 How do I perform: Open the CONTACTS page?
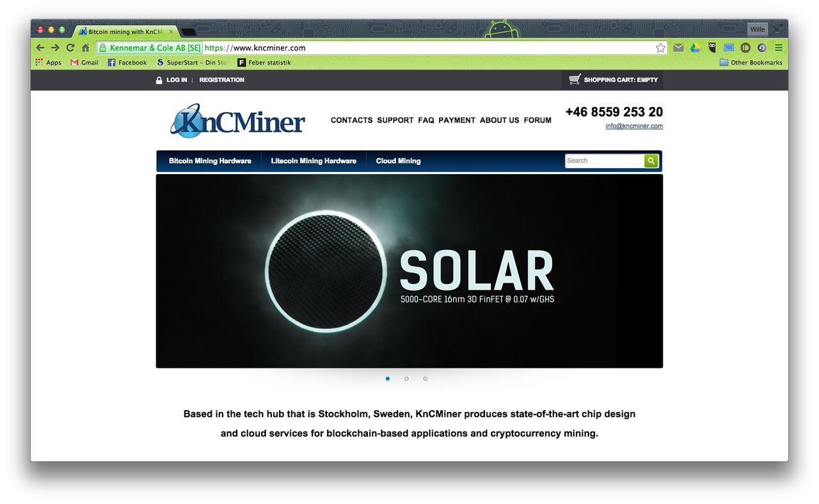(351, 120)
